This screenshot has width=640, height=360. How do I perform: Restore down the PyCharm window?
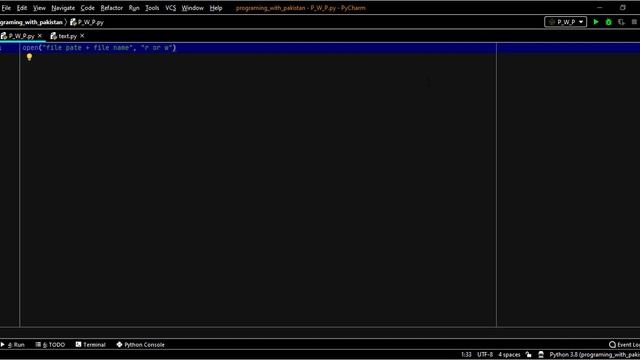pos(623,7)
